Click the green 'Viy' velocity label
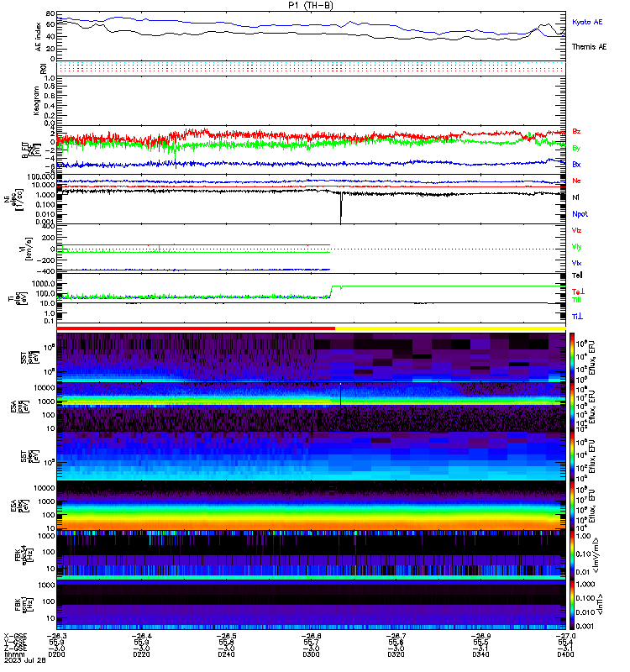The image size is (630, 672). (576, 247)
